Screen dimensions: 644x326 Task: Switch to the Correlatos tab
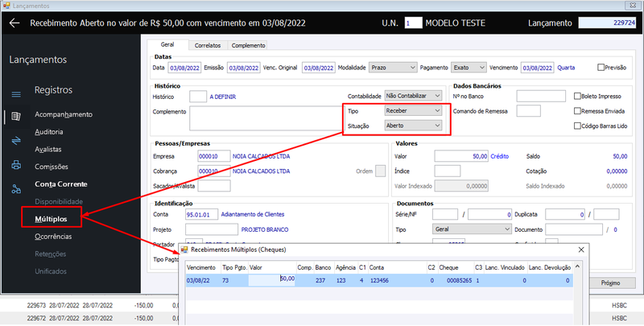click(208, 46)
